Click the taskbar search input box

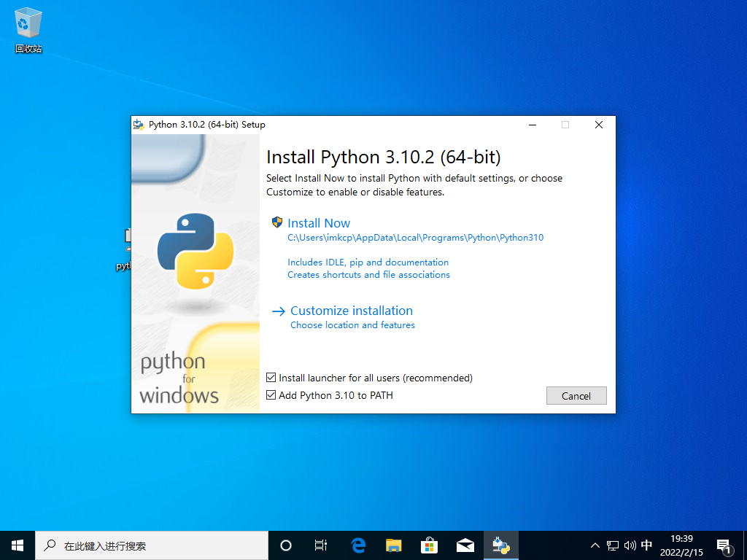tap(153, 545)
